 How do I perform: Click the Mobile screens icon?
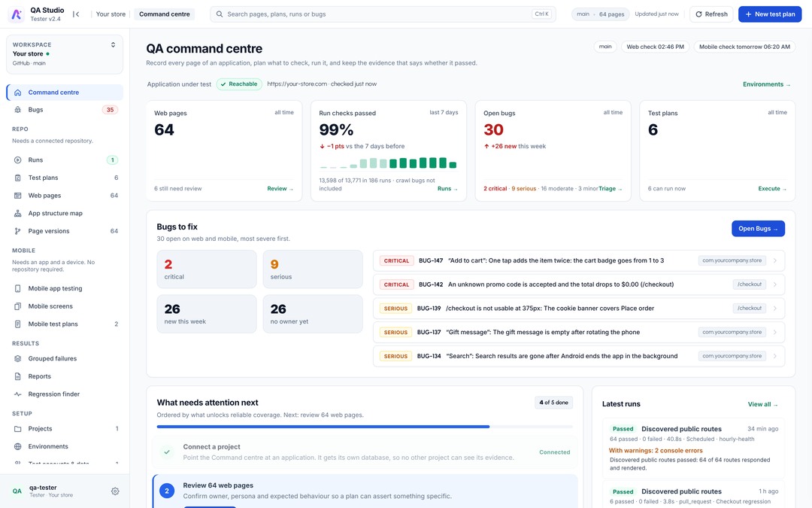[17, 306]
